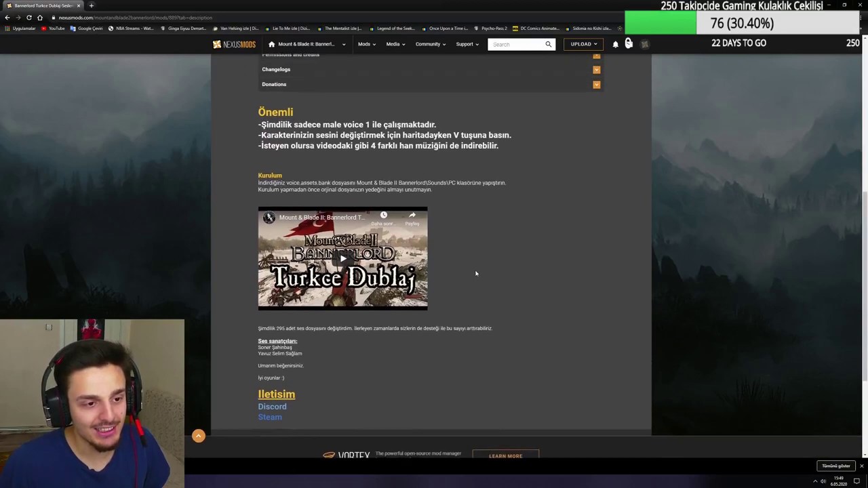Screen dimensions: 868x488
Task: Click the orange scroll-to-top arrow button
Action: tap(198, 436)
